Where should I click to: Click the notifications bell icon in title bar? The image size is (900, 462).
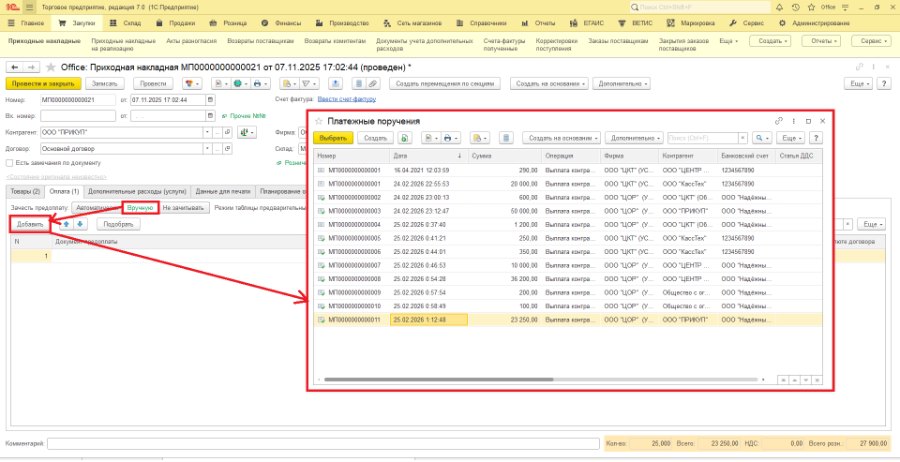[x=779, y=7]
